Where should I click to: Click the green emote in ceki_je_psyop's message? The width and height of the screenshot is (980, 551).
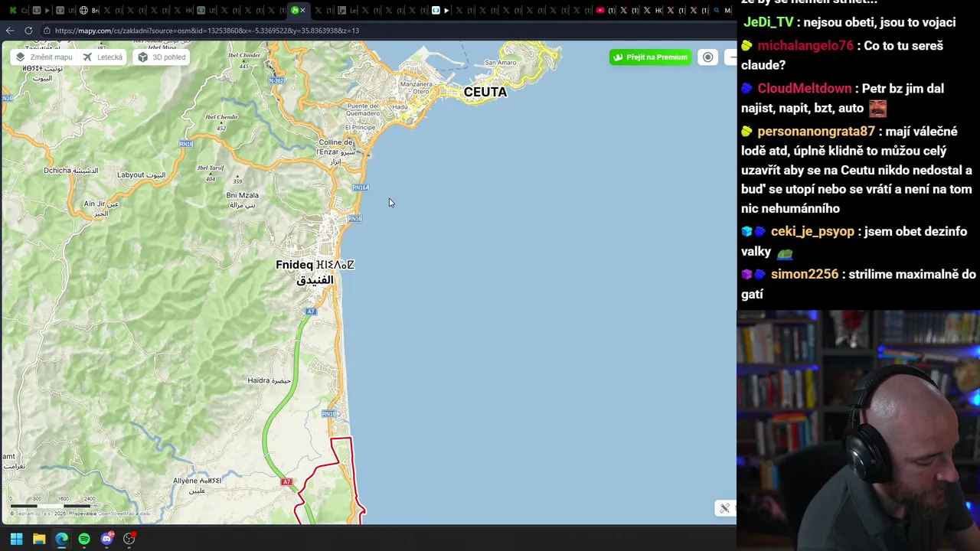point(785,253)
